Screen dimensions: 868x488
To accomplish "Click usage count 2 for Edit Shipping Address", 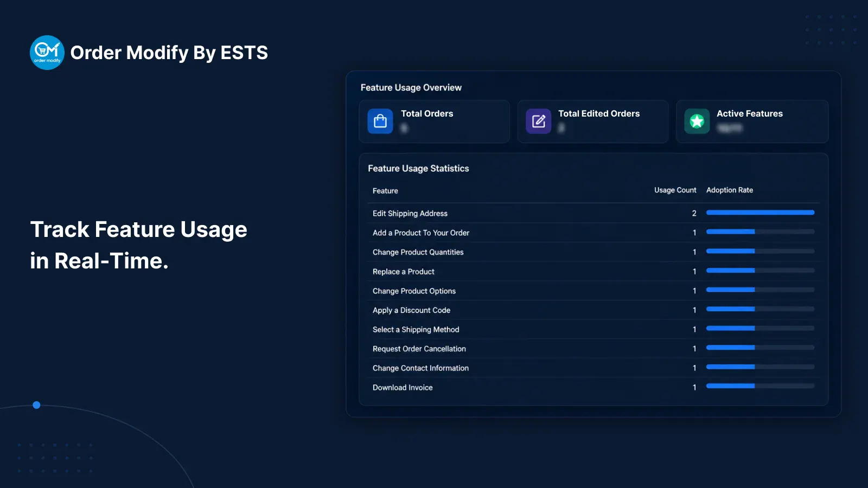I will [x=694, y=214].
